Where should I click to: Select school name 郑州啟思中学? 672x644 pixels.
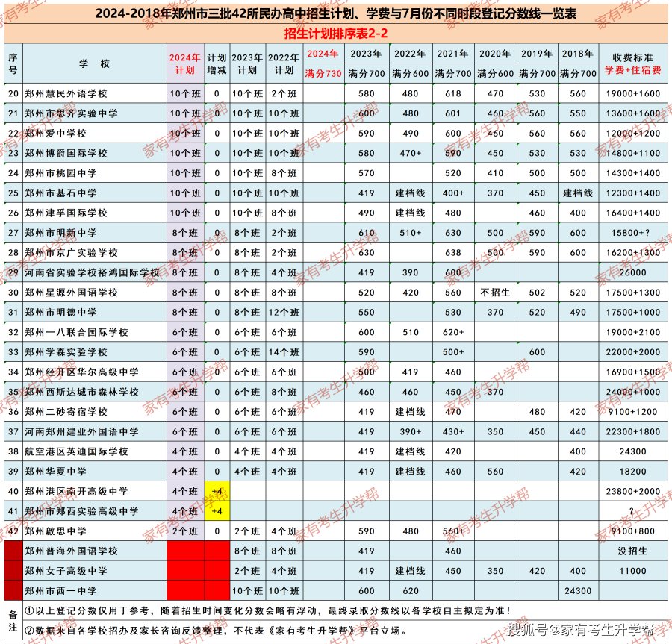click(x=56, y=531)
